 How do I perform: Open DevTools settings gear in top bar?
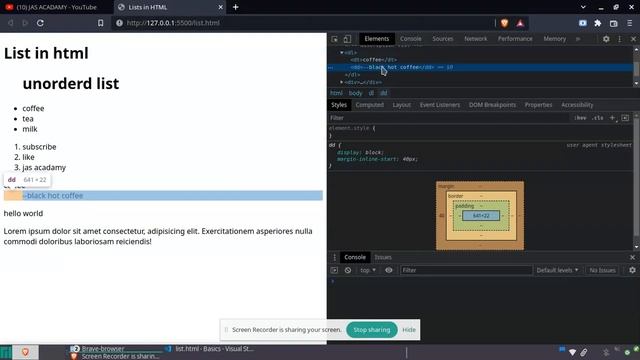606,39
